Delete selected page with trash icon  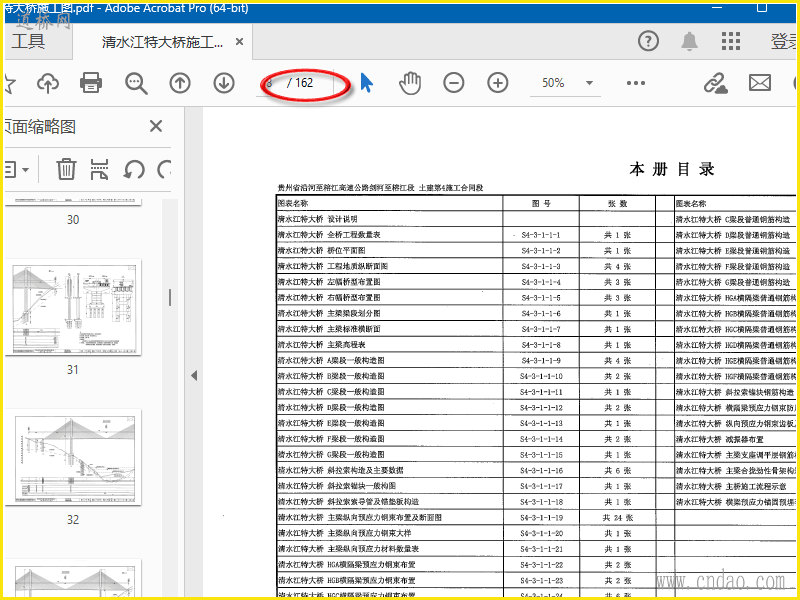[x=66, y=168]
